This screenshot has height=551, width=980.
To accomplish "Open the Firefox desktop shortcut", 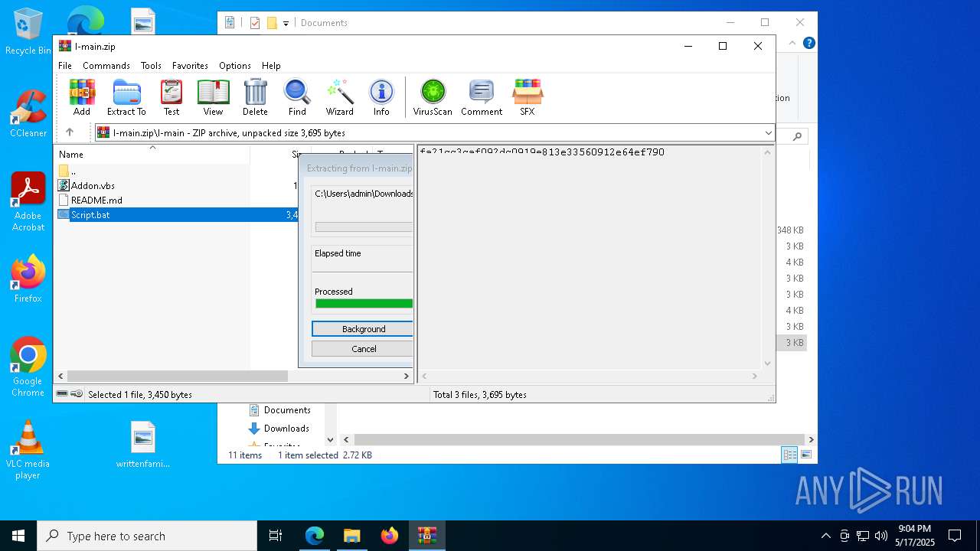I will [x=28, y=279].
